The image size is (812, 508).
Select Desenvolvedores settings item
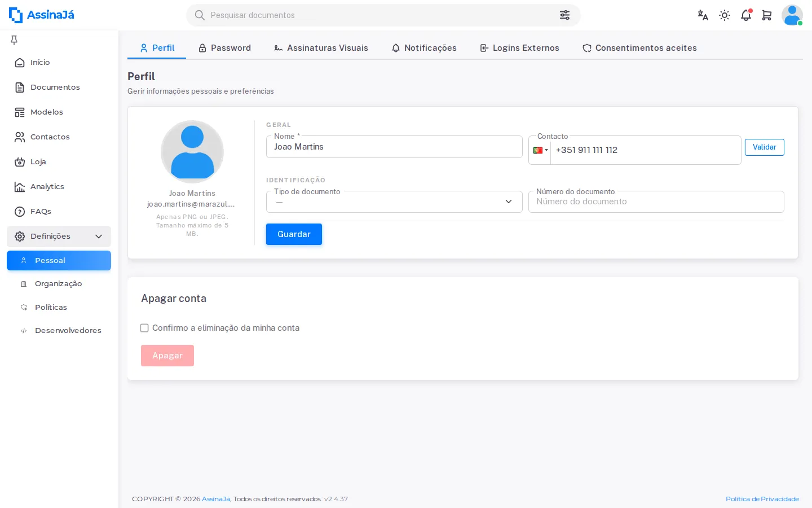click(59, 331)
